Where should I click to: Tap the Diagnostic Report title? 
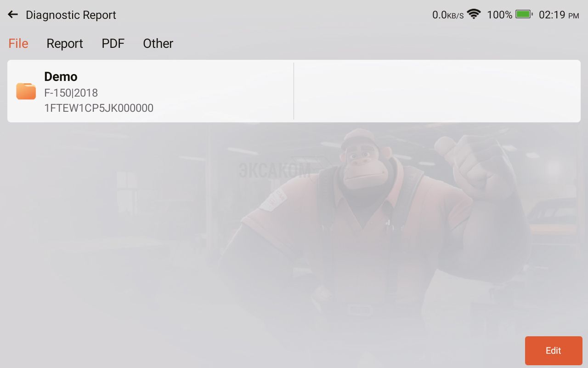71,15
